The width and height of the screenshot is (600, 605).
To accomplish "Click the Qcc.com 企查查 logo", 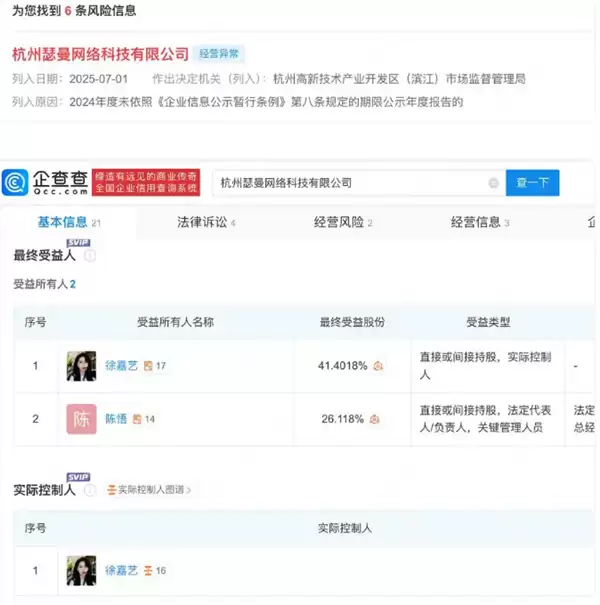I will pos(45,183).
